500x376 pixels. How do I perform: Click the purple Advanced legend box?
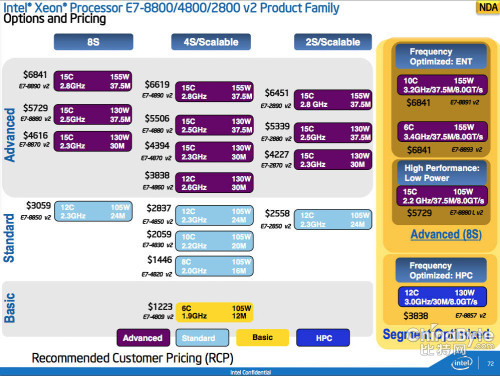coord(143,338)
